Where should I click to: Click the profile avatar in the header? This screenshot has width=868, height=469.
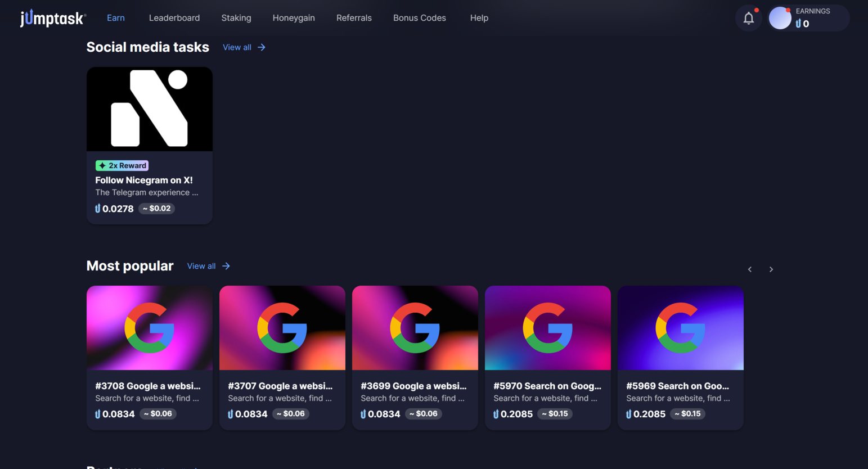[780, 17]
